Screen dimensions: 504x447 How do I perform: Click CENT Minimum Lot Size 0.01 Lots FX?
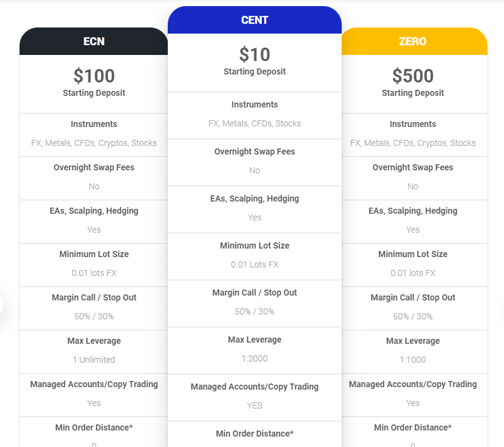click(254, 264)
